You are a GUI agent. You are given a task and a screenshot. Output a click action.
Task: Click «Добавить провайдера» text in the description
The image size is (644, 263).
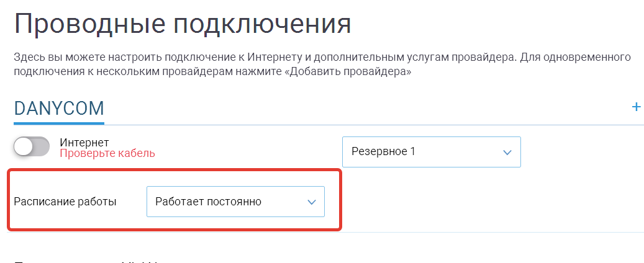click(348, 71)
